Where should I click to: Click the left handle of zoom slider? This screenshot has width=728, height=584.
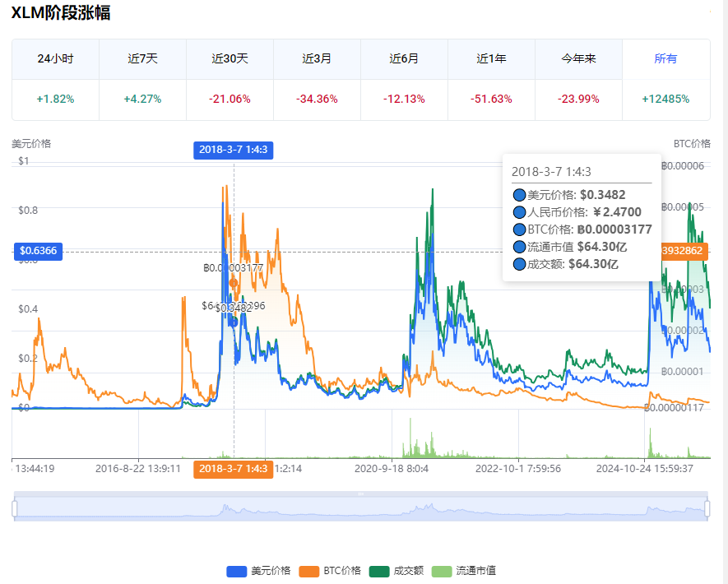15,508
